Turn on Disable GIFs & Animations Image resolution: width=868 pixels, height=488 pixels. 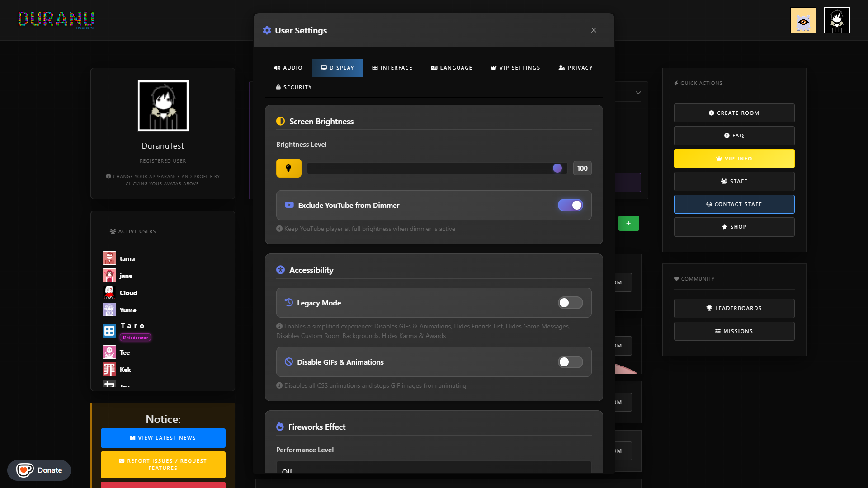(x=570, y=362)
